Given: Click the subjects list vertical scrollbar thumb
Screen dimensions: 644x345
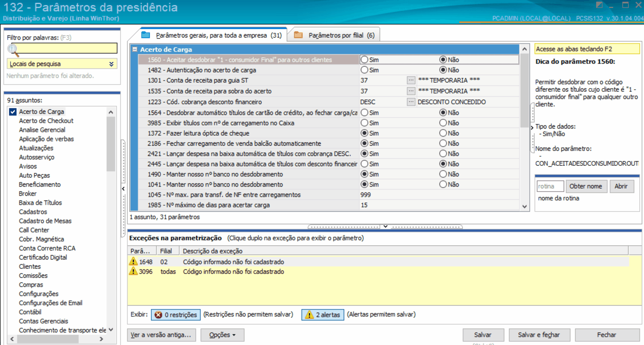Looking at the screenshot, I should click(111, 143).
